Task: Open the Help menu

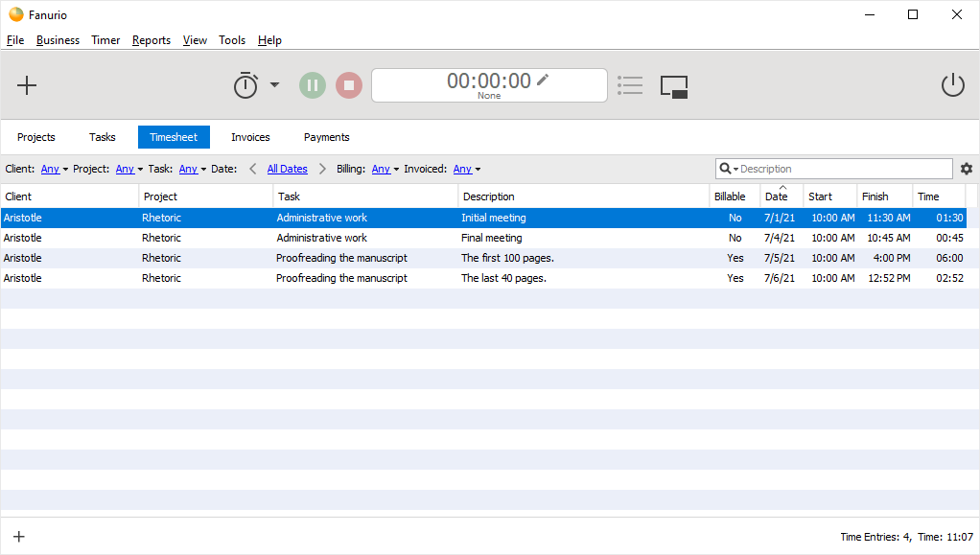Action: pyautogui.click(x=270, y=40)
